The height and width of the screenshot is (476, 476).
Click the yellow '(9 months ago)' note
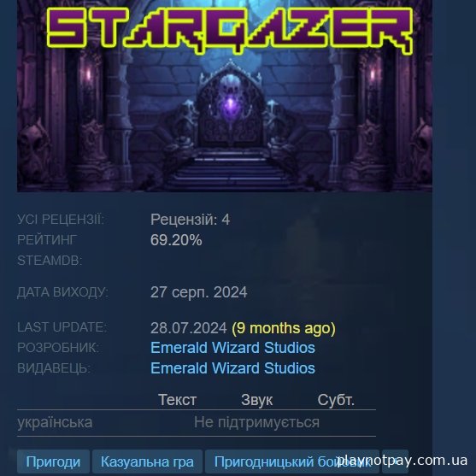click(x=284, y=328)
